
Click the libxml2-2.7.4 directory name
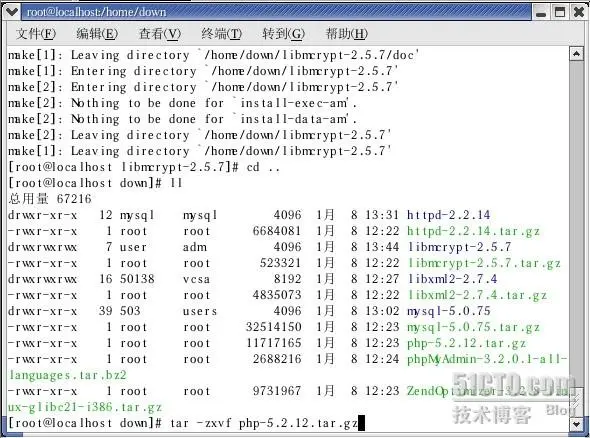click(x=453, y=279)
